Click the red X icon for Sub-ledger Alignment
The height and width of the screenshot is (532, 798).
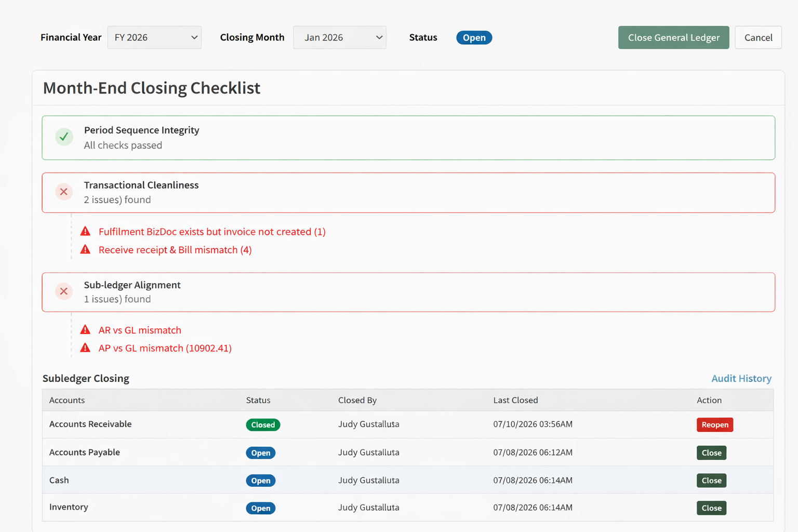coord(64,291)
